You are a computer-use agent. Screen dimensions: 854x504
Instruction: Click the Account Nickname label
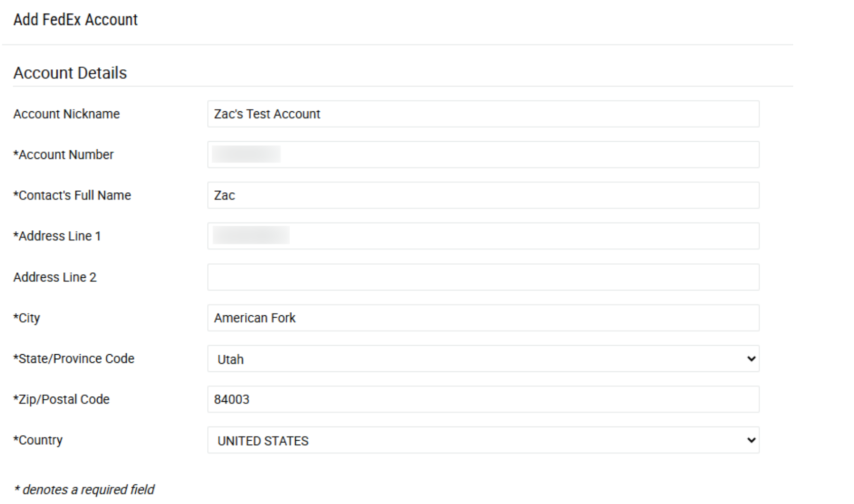[x=66, y=114]
